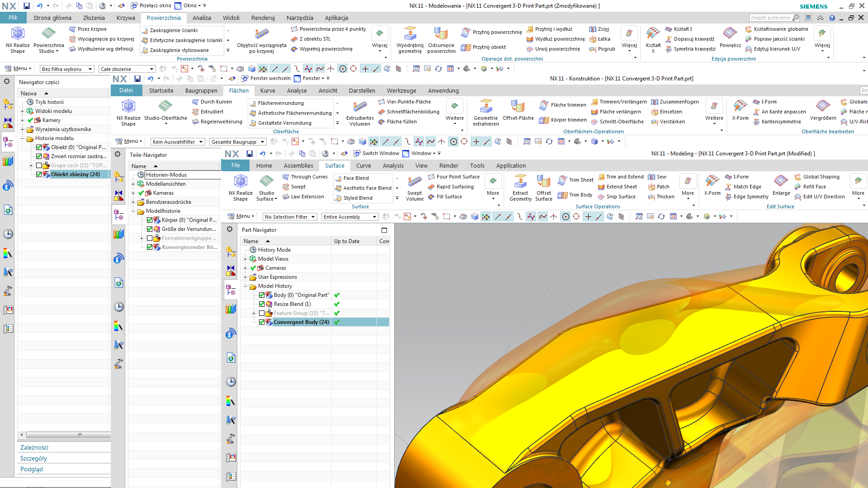
Task: Click Save icon in English window title bar
Action: pos(249,154)
